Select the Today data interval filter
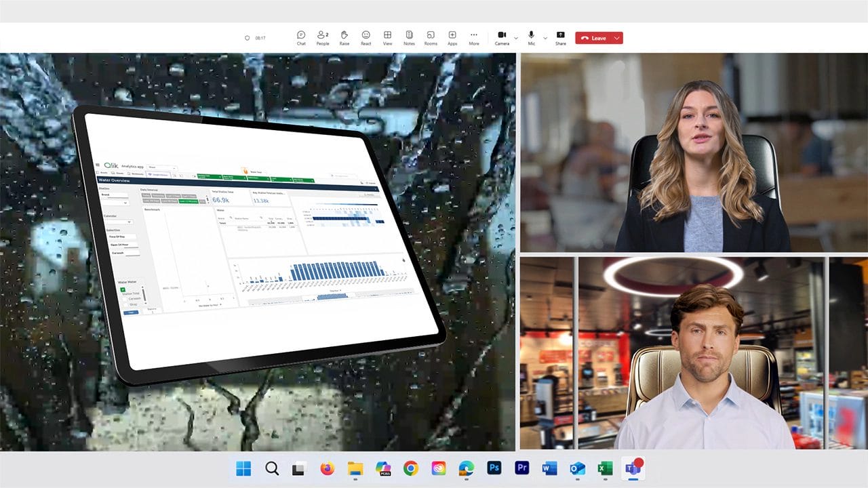This screenshot has width=868, height=488. pyautogui.click(x=145, y=195)
